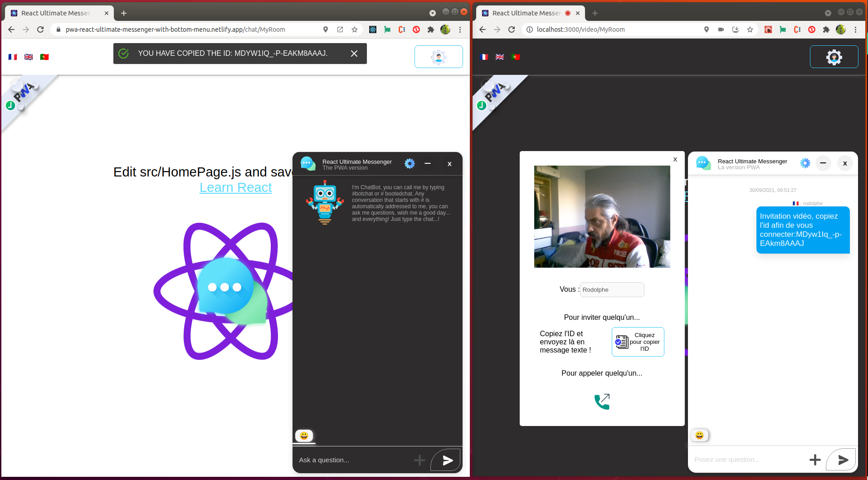Minimize the dark React Ultimate Messenger chat
This screenshot has height=480, width=868.
click(428, 164)
